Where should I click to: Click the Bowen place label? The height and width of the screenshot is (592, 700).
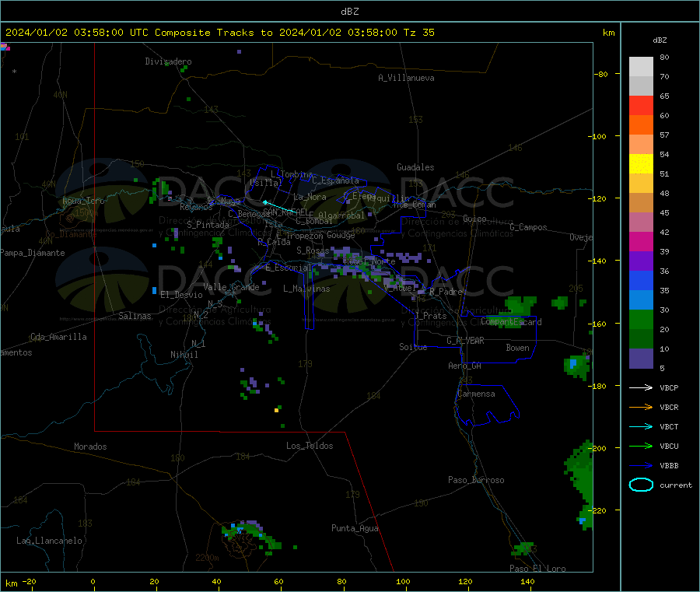coord(517,348)
